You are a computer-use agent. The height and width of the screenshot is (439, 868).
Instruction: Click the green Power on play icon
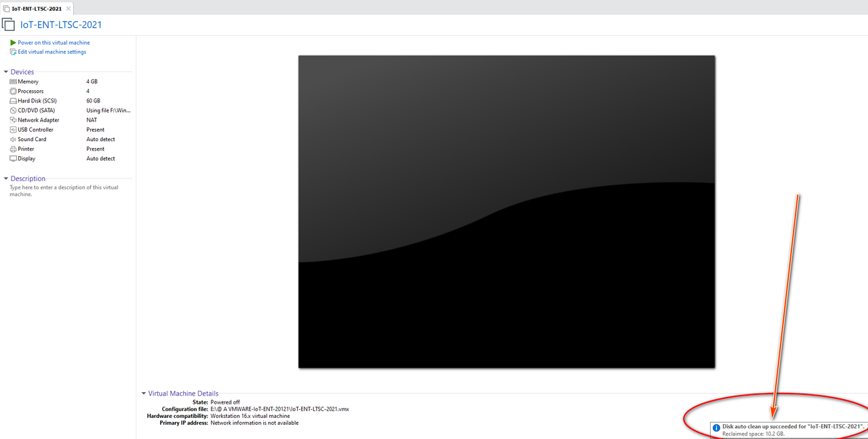13,43
